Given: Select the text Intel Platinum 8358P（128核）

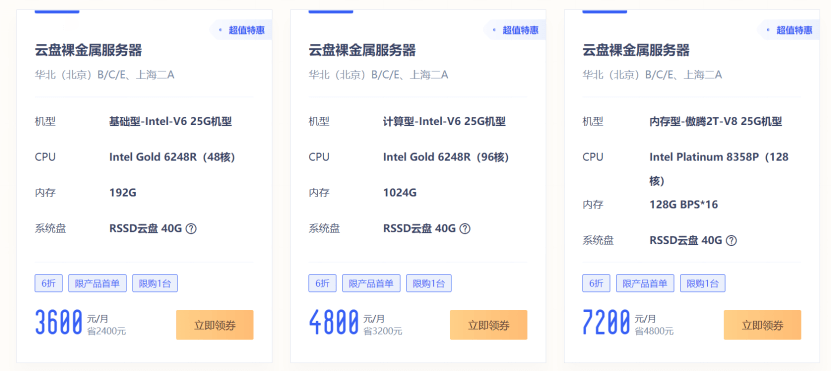Looking at the screenshot, I should [x=719, y=169].
